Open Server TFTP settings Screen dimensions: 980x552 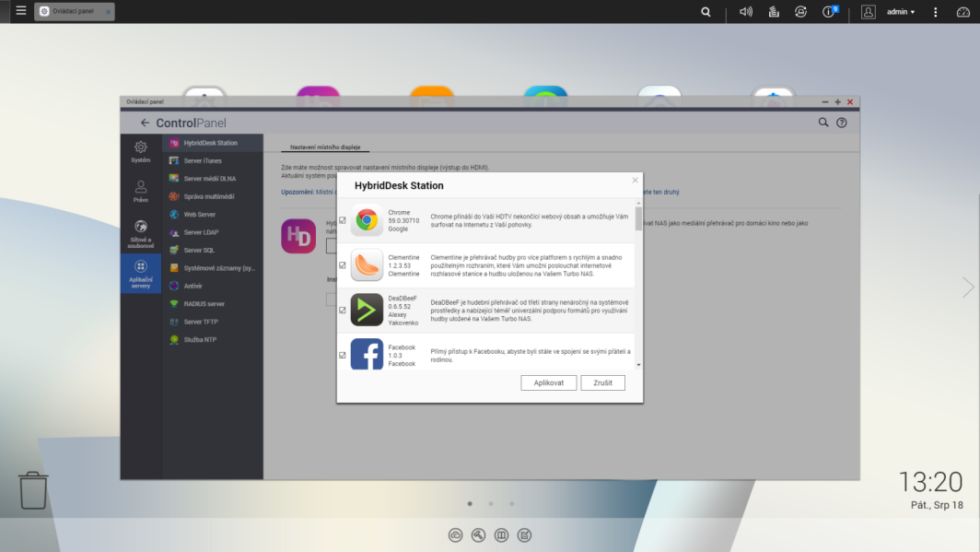pos(213,322)
